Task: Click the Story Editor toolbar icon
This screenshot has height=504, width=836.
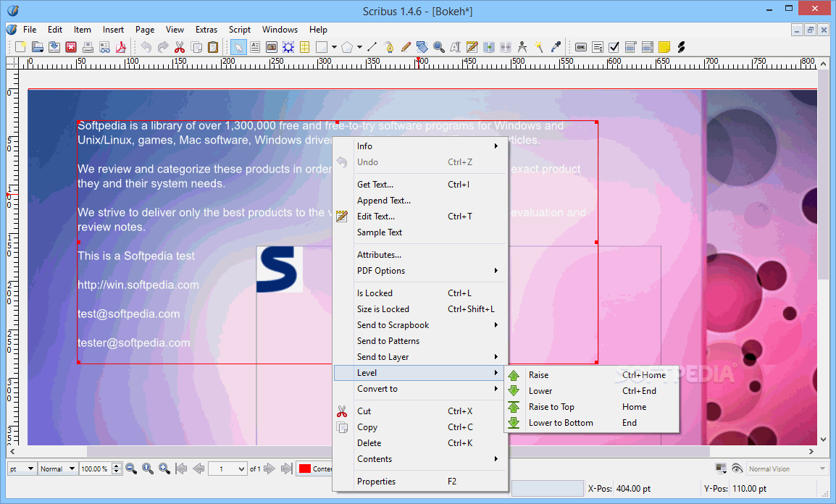Action: 472,47
